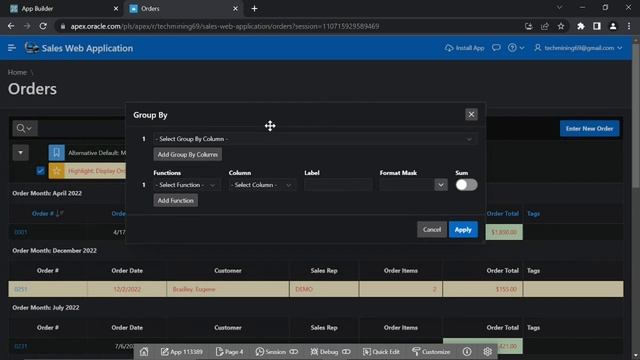
Task: Click Install App in header
Action: tap(464, 48)
